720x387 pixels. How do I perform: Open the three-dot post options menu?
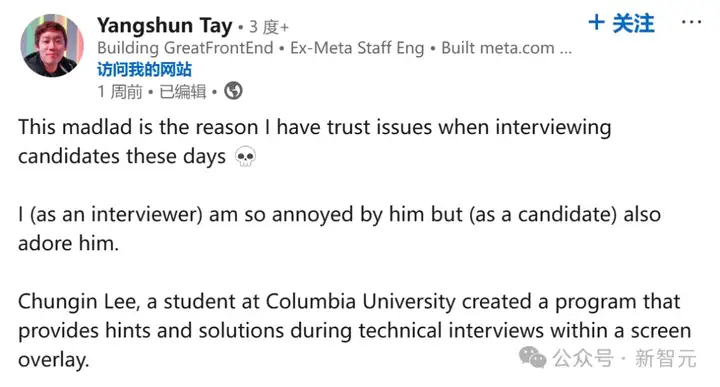[691, 22]
